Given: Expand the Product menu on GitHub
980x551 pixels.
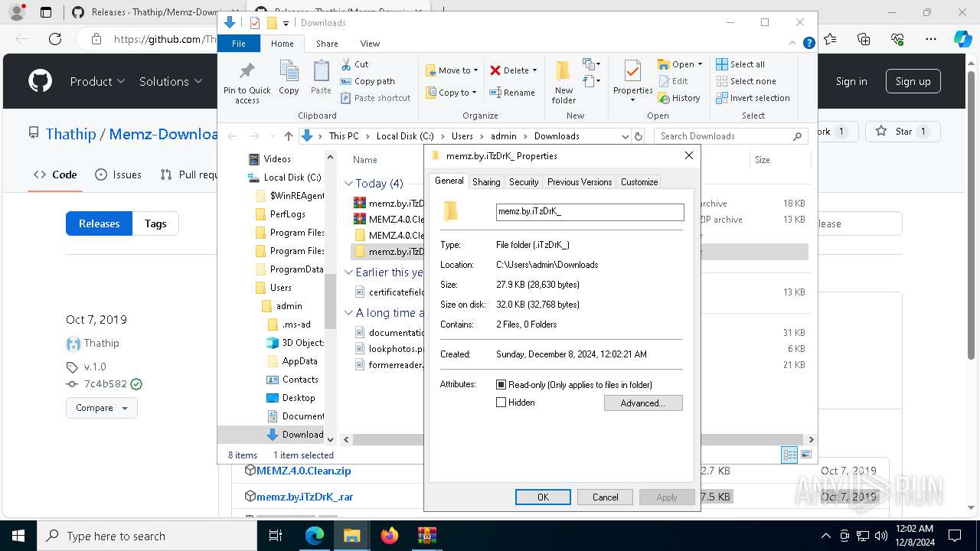Looking at the screenshot, I should (x=97, y=81).
